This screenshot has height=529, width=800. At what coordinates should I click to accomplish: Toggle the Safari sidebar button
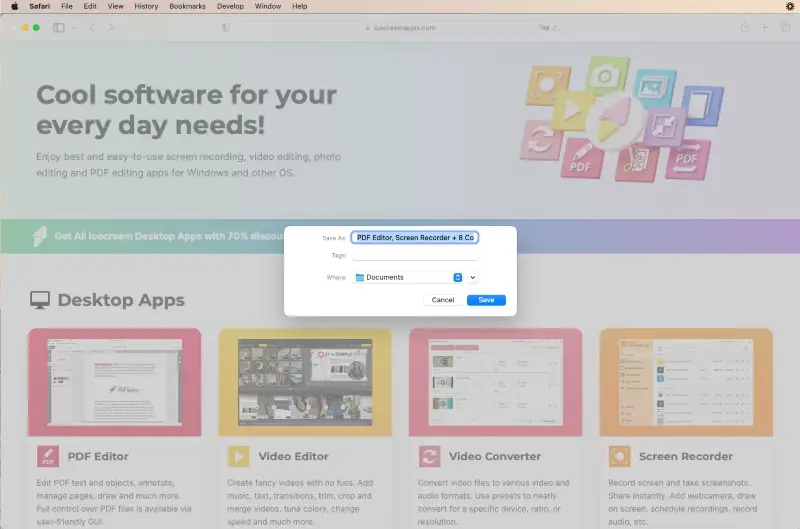point(59,28)
